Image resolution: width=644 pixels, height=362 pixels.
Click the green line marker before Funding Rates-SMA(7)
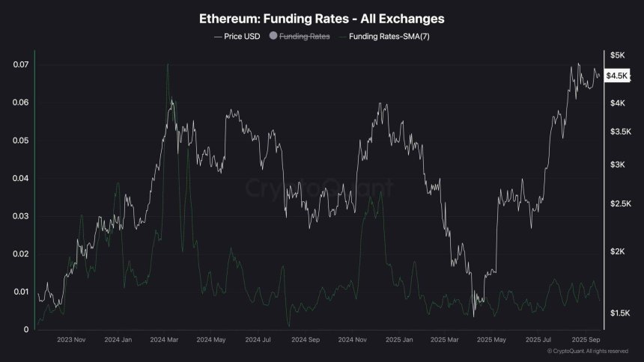[x=344, y=36]
